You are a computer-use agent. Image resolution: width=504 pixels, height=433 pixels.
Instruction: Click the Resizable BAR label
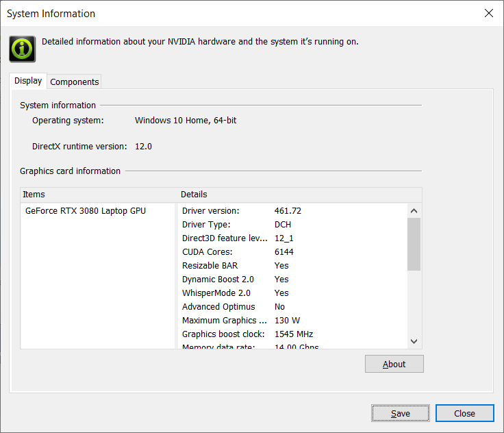pos(210,266)
